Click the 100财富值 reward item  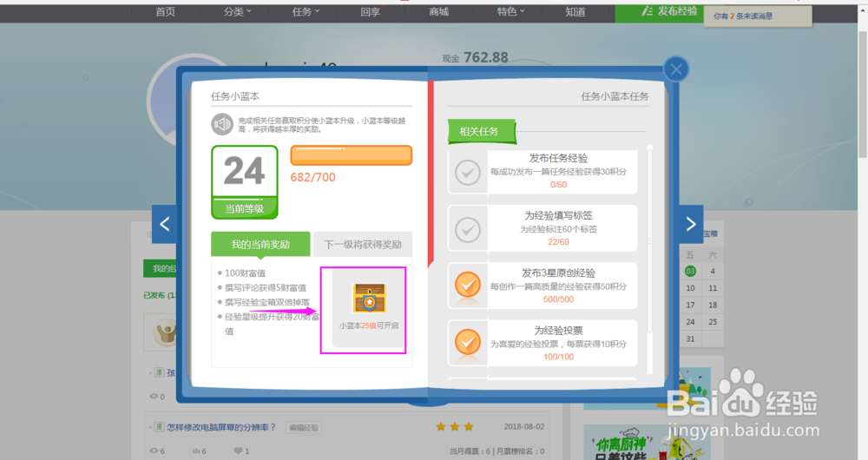click(x=246, y=273)
